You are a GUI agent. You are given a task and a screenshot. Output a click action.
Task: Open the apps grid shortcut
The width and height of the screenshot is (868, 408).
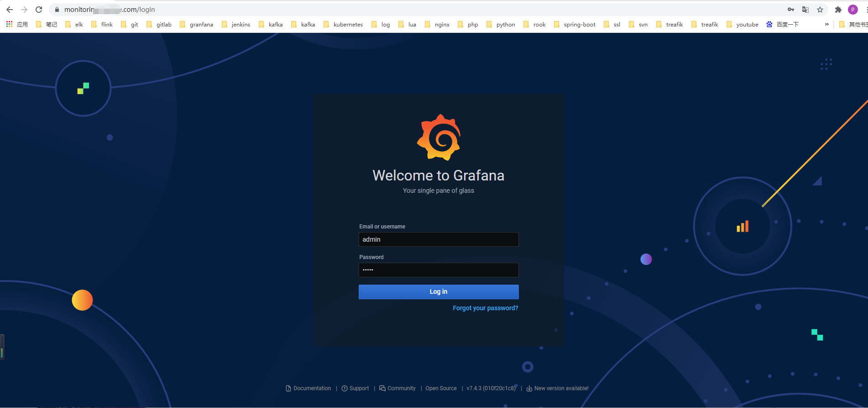(x=17, y=24)
